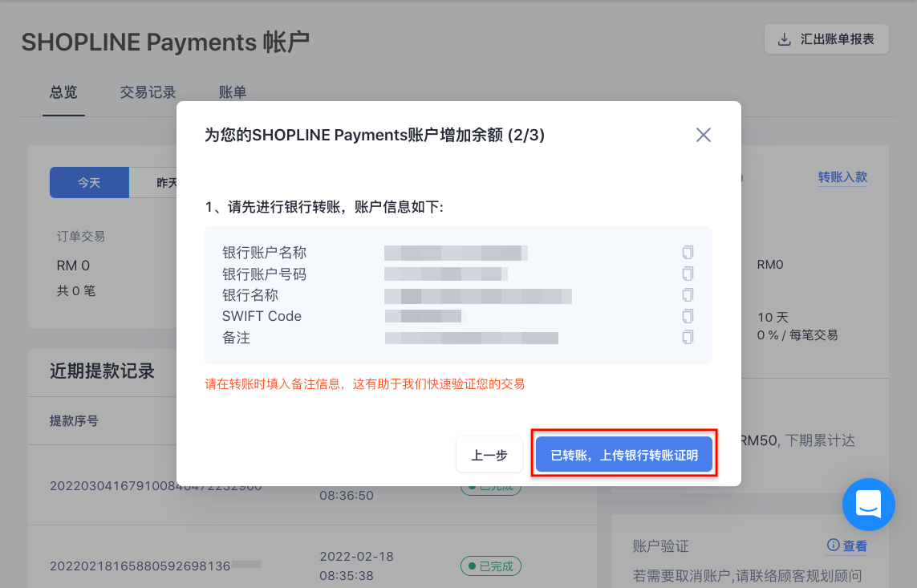Click the info icon beside 查看
917x588 pixels.
point(833,545)
